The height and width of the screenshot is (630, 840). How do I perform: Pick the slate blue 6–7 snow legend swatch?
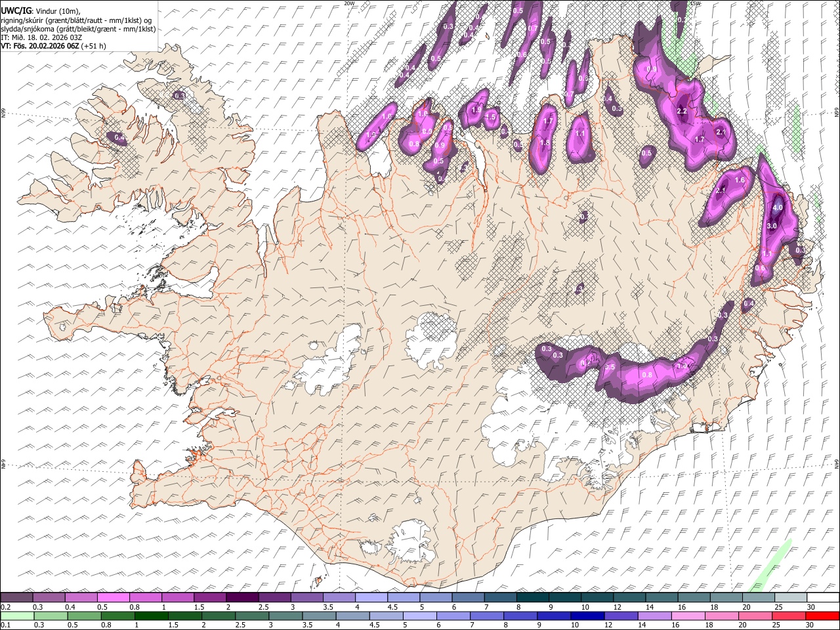point(468,598)
